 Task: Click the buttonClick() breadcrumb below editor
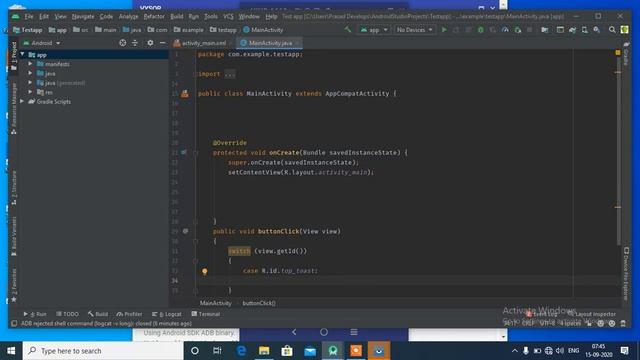[x=259, y=303]
